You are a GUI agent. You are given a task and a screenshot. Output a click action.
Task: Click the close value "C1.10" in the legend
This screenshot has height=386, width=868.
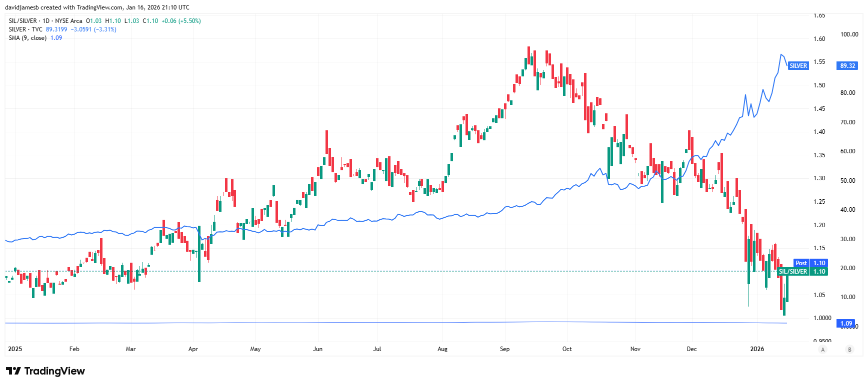[x=150, y=21]
